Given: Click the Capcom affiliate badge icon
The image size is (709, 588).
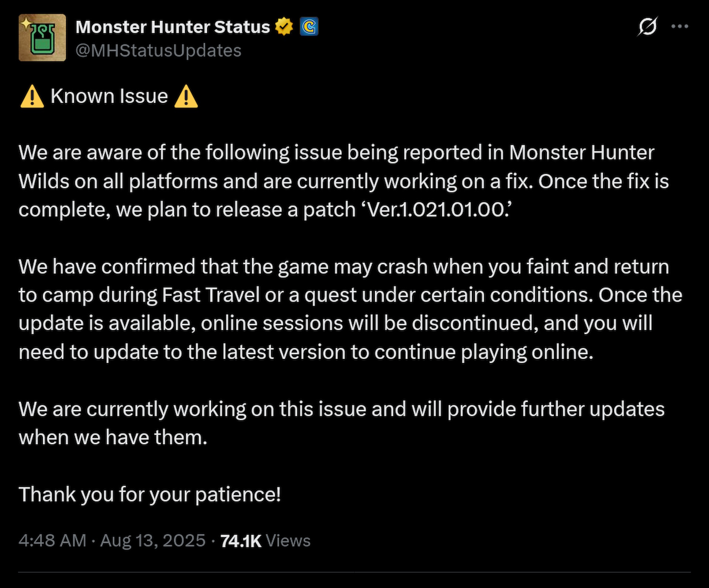Looking at the screenshot, I should (309, 26).
